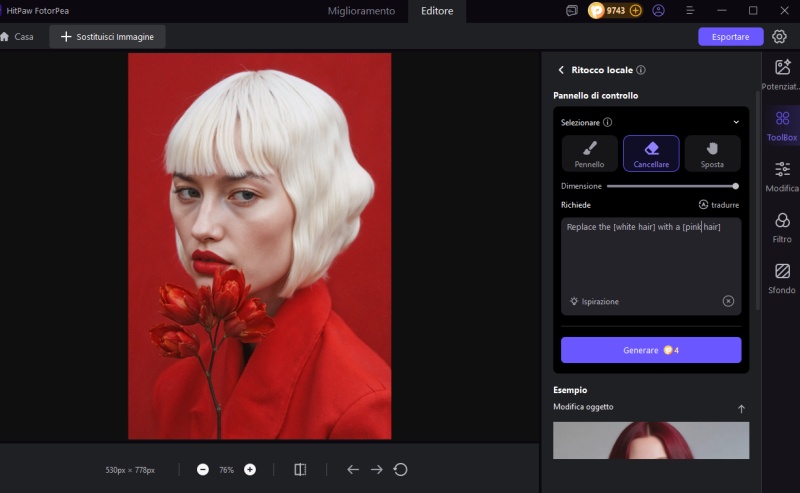Click the Generare button
This screenshot has width=800, height=493.
651,350
